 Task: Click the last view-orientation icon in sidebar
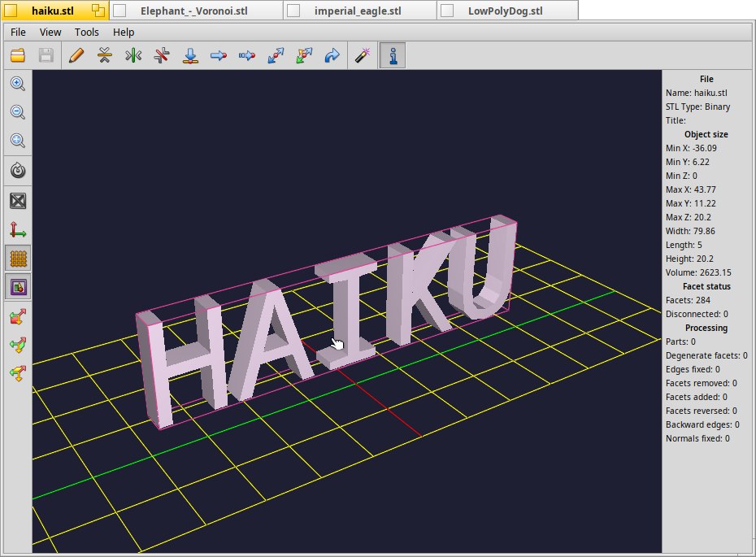point(18,373)
